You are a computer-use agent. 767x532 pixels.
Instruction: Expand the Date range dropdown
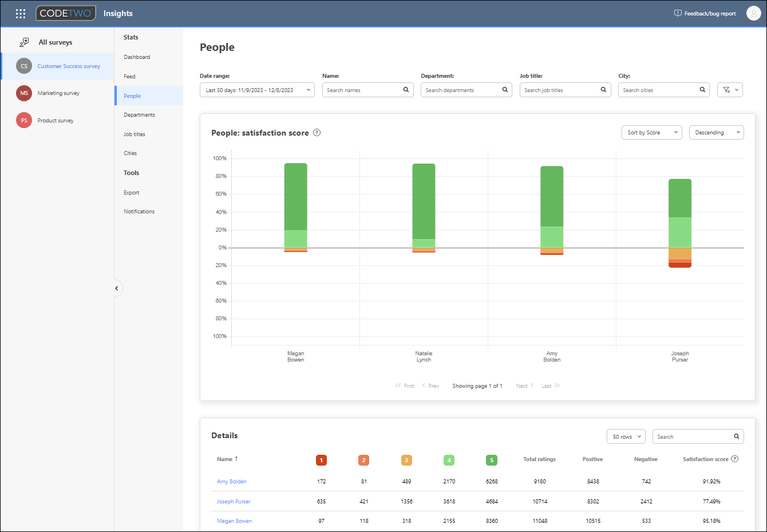pos(257,90)
